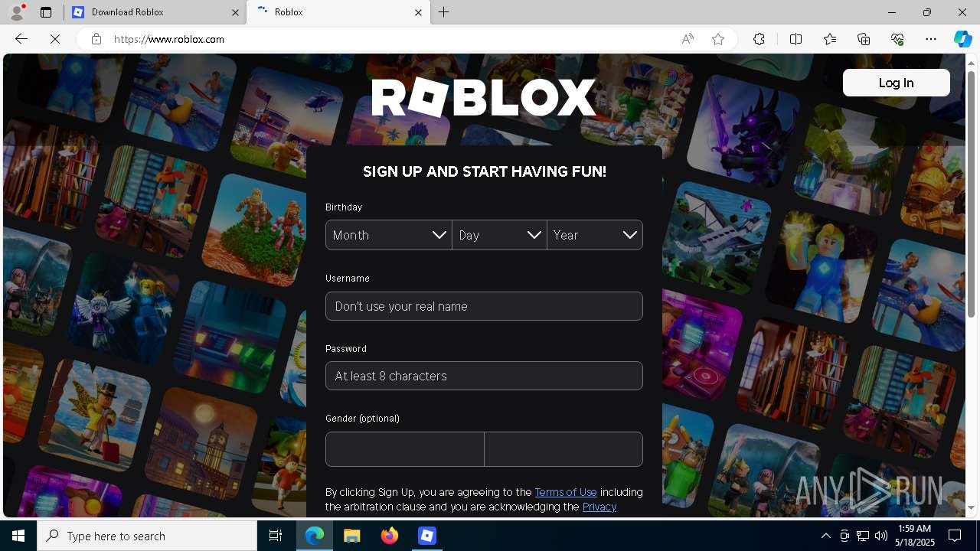Select the Roblox tab
The image size is (980, 551).
click(338, 12)
